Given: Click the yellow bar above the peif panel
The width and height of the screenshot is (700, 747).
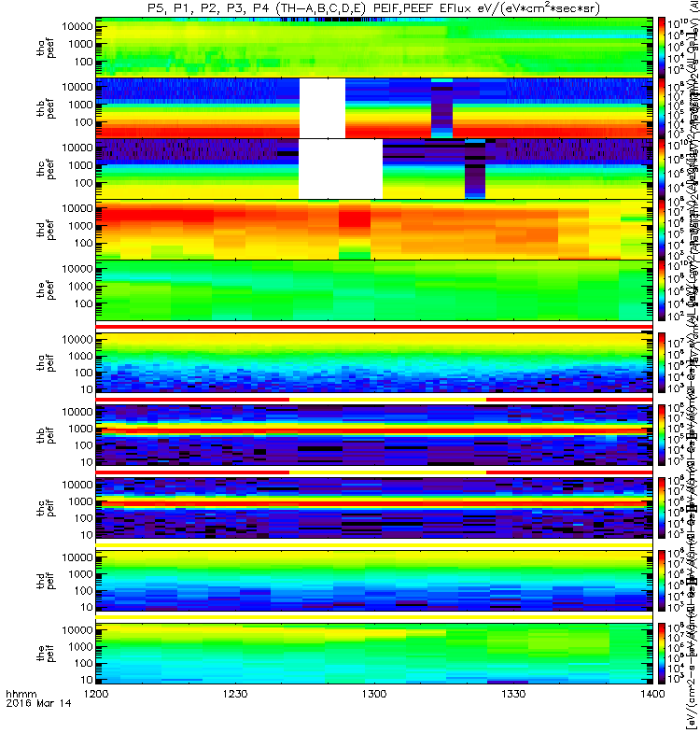Looking at the screenshot, I should [374, 617].
